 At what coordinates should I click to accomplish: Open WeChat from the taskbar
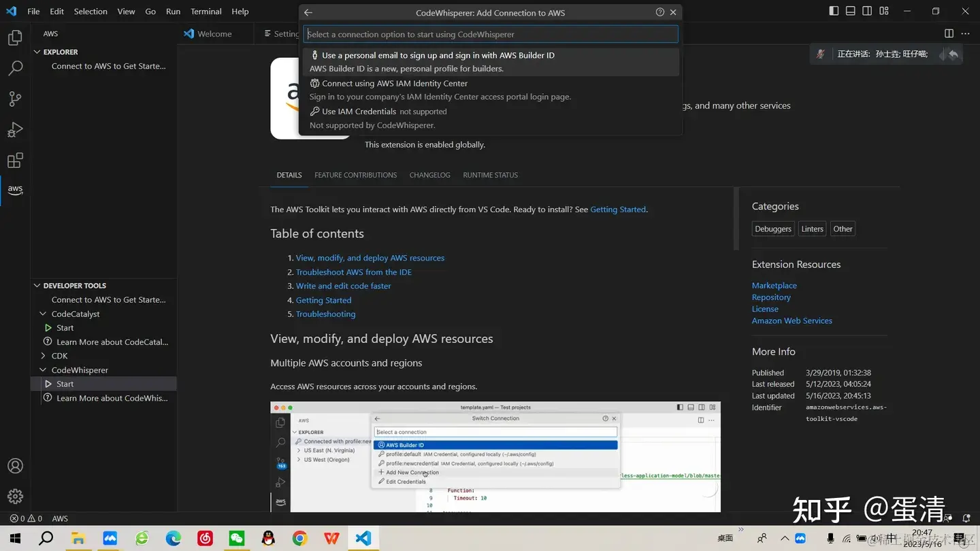point(237,539)
